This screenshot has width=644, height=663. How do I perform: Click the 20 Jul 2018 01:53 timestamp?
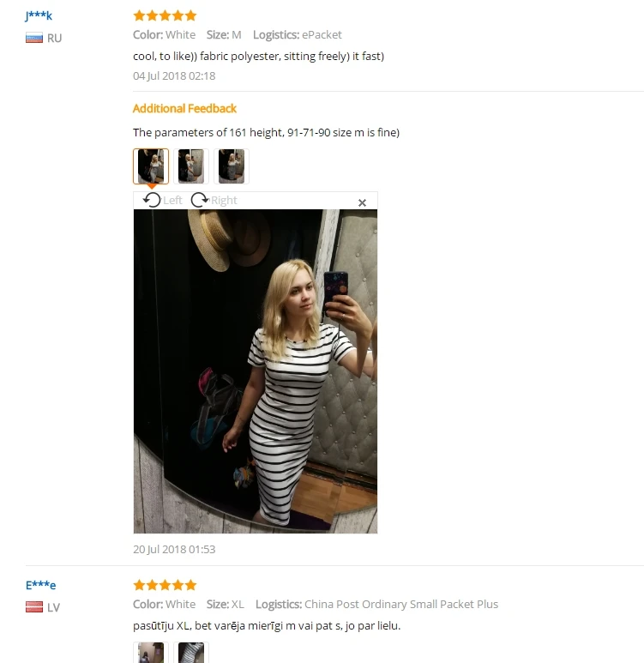point(174,549)
